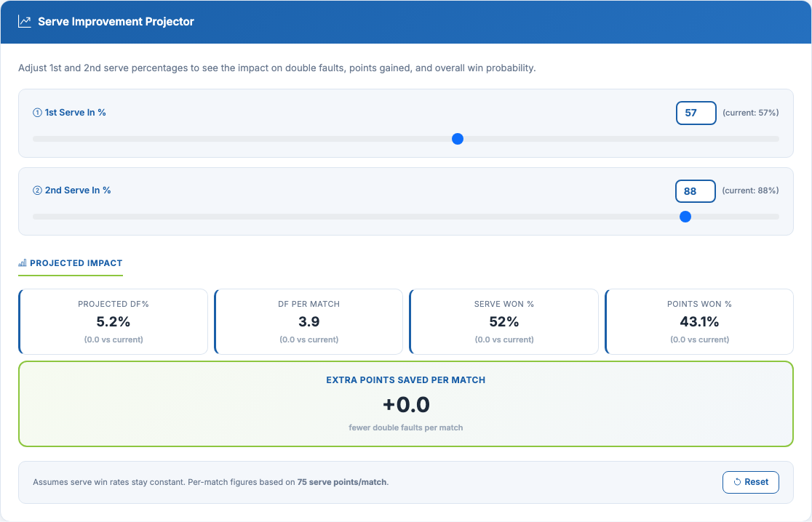Click the Serve Improvement Projector title
Viewport: 812px width, 522px height.
tap(116, 22)
